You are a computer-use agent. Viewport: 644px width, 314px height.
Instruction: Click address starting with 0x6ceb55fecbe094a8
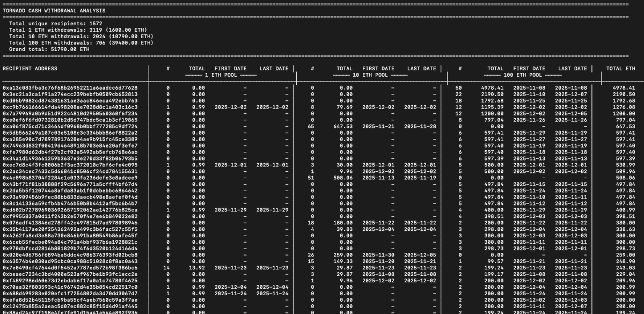click(70, 243)
